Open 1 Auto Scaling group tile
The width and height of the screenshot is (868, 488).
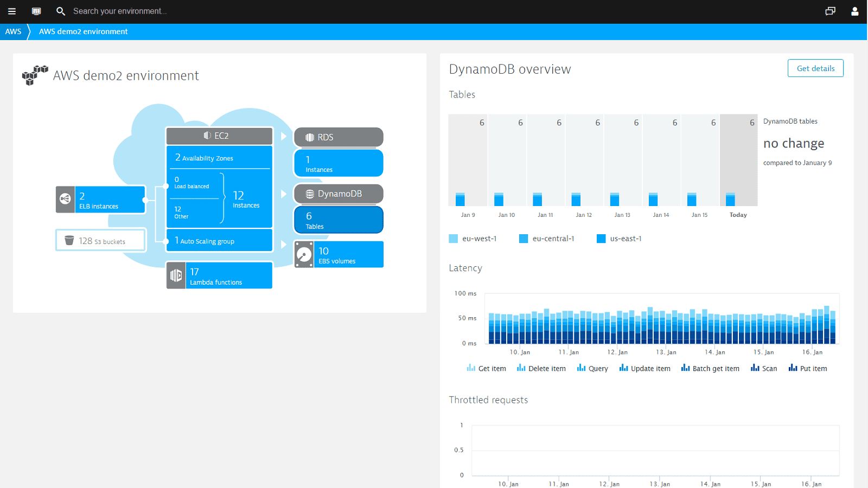pyautogui.click(x=219, y=240)
